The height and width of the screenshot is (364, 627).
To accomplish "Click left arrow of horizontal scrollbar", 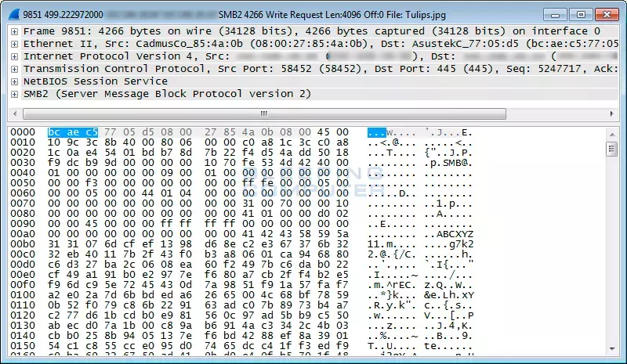I will 15,114.
